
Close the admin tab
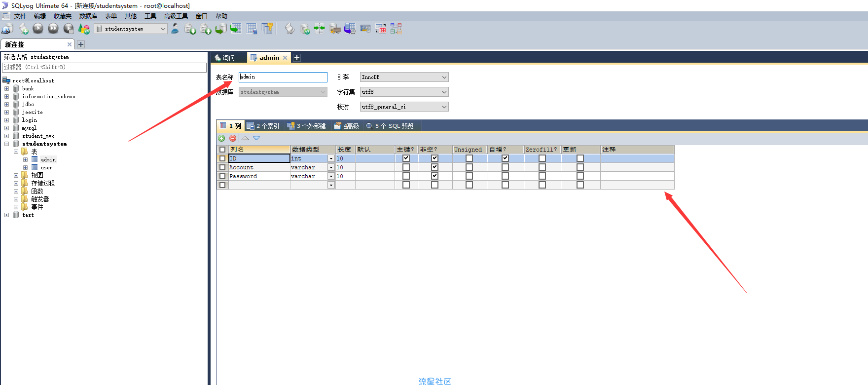[285, 58]
